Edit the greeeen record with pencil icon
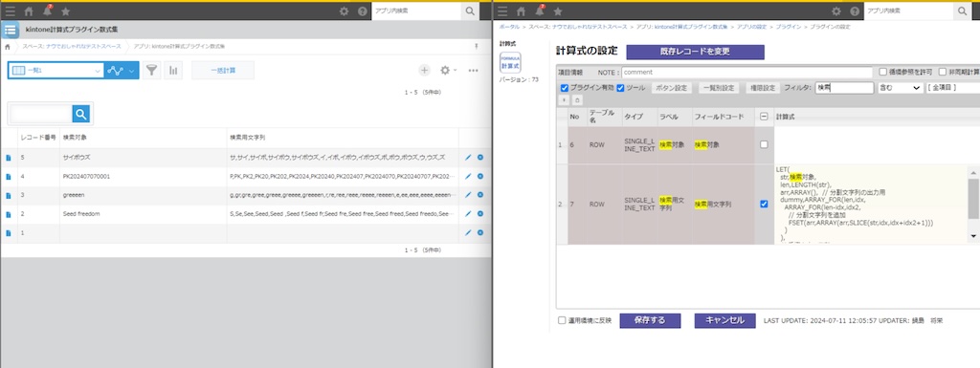980x368 pixels. tap(468, 195)
